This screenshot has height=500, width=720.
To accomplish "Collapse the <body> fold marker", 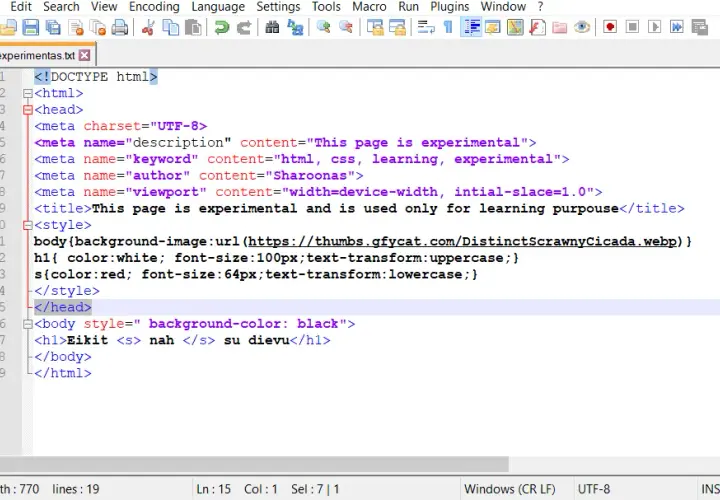I will point(28,324).
